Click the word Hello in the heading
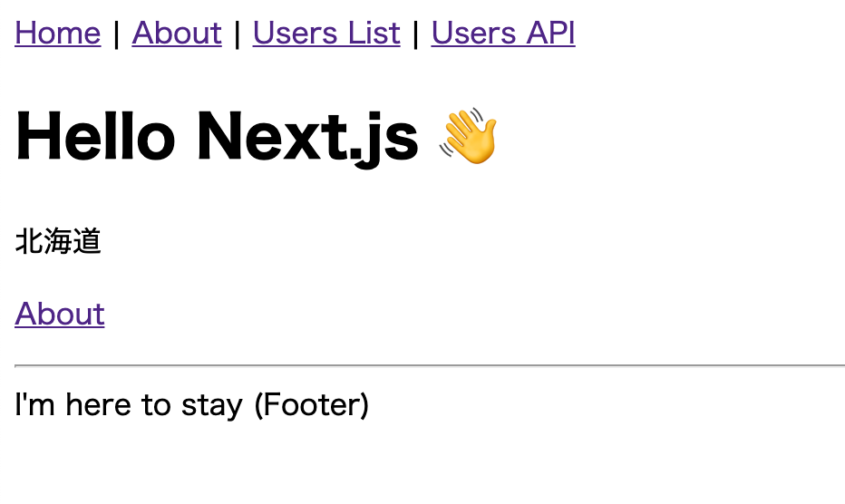Viewport: 845px width, 504px height. coord(96,136)
